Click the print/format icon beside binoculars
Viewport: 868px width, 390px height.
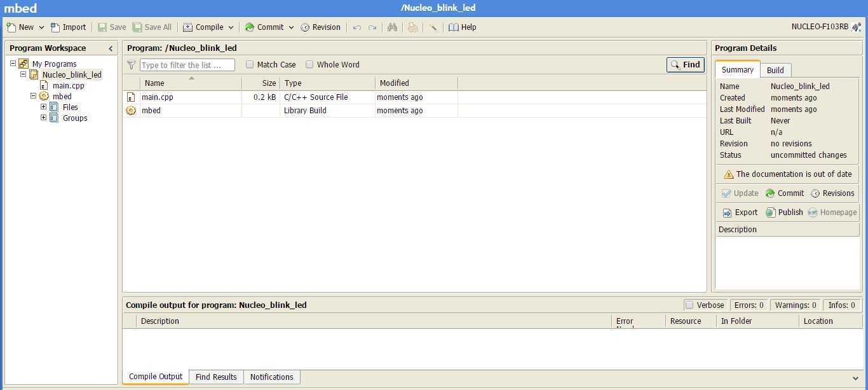(413, 27)
